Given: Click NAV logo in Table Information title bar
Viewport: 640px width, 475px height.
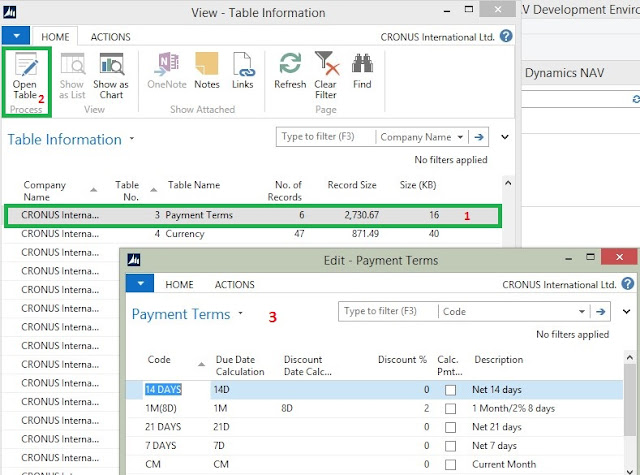Looking at the screenshot, I should (10, 12).
